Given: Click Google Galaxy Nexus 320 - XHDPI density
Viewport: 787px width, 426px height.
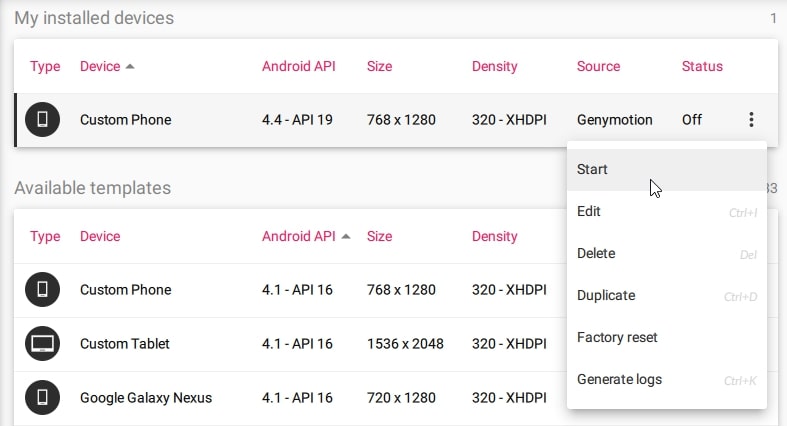Looking at the screenshot, I should [x=509, y=398].
